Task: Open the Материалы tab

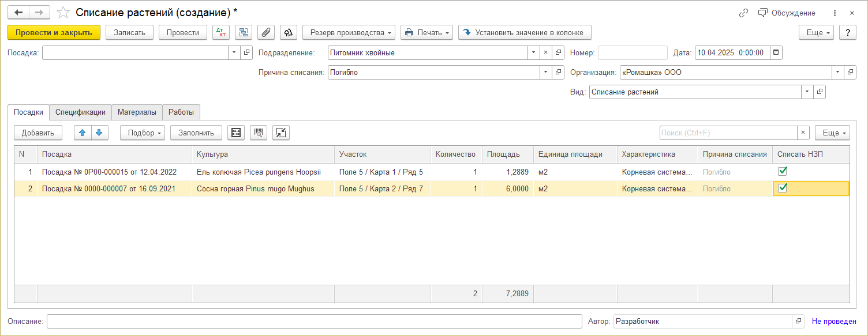Action: tap(137, 112)
